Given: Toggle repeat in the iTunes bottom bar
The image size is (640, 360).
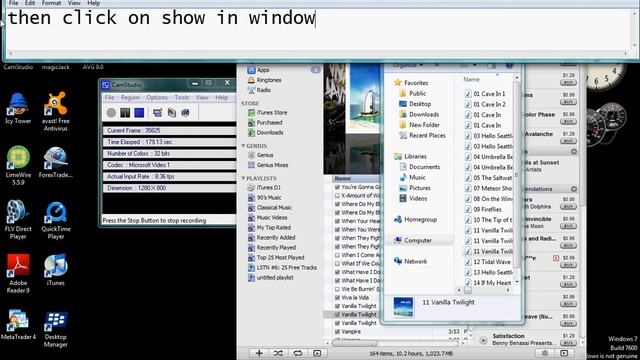Looking at the screenshot, I should tap(298, 353).
